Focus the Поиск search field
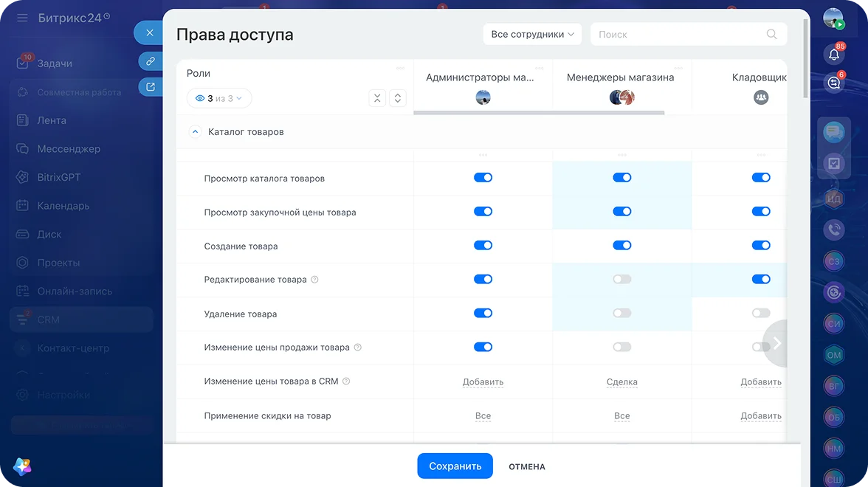The height and width of the screenshot is (487, 868). click(x=689, y=34)
